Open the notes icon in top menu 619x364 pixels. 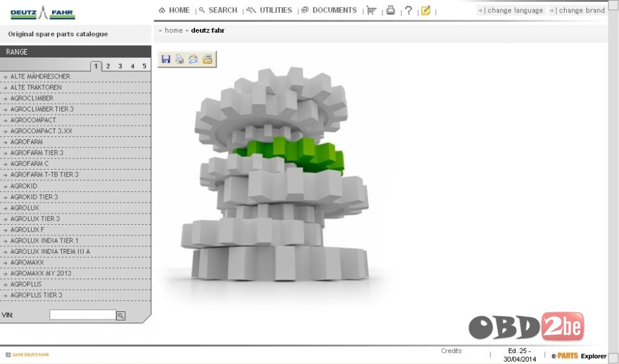coord(426,11)
